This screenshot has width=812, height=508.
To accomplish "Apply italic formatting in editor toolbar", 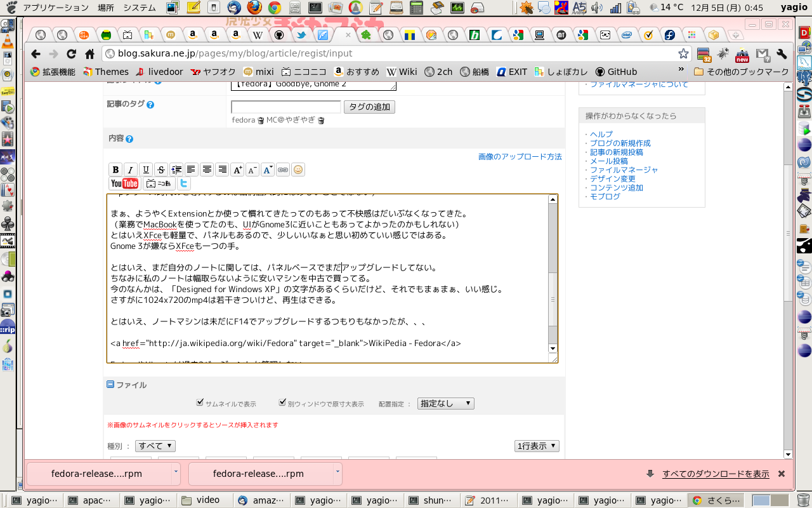I will [x=131, y=170].
